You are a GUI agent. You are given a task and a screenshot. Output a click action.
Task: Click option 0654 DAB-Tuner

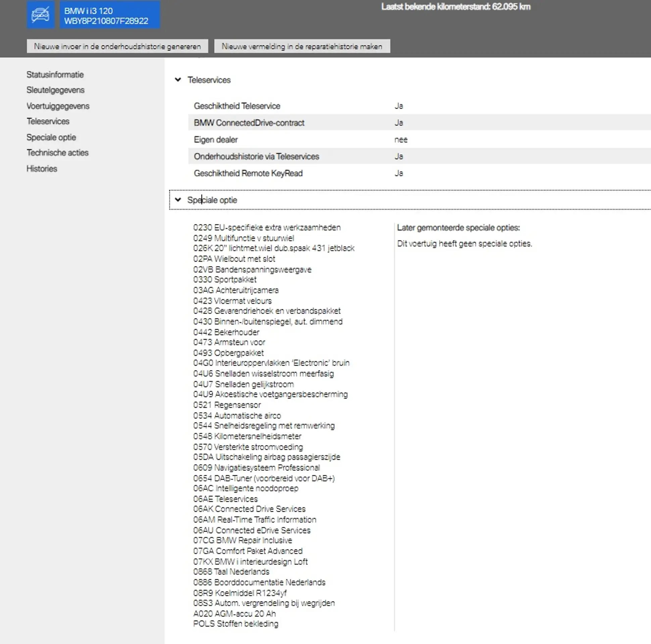(264, 479)
